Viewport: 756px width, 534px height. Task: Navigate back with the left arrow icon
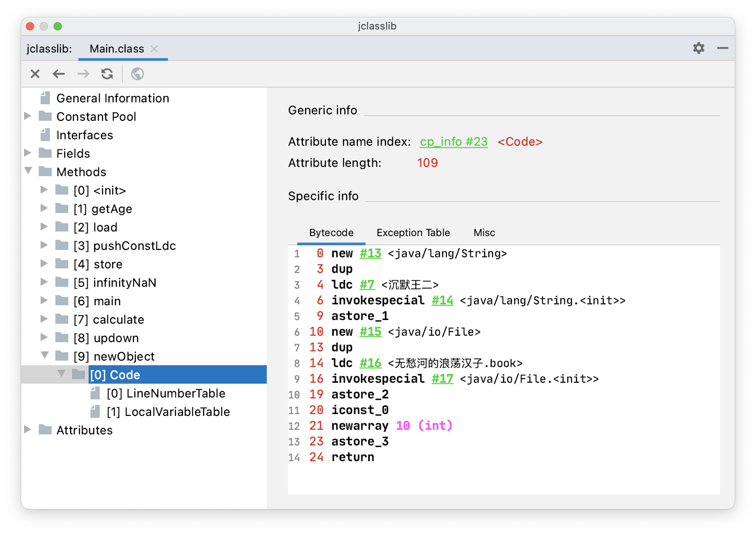coord(59,74)
